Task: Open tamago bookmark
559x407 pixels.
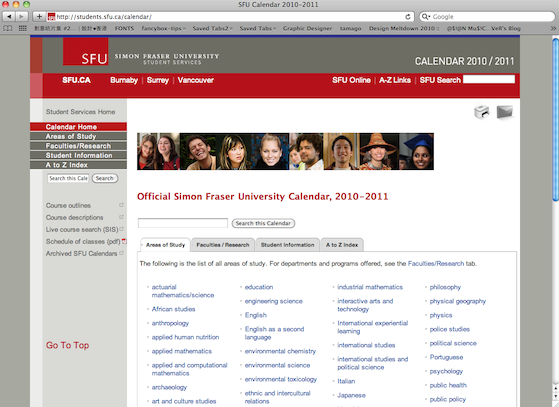Action: click(350, 29)
